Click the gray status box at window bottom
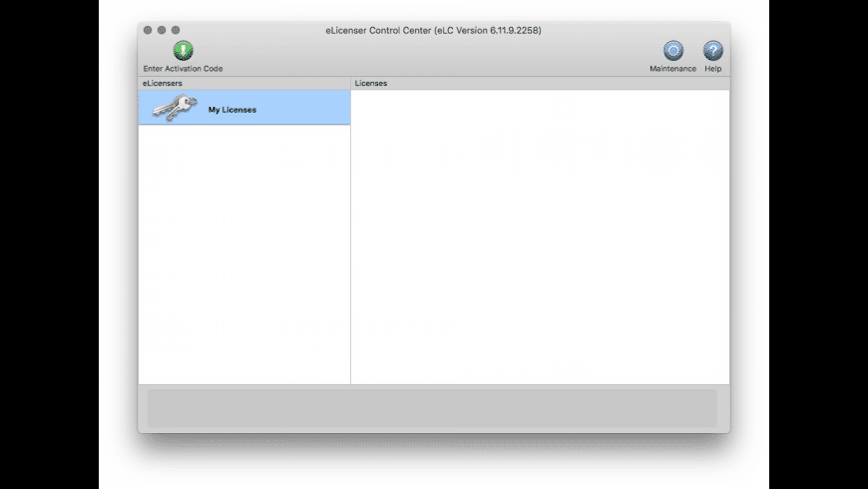868x489 pixels. [432, 408]
